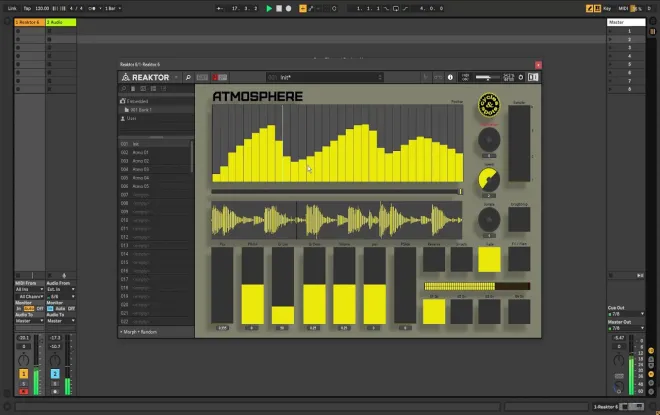Click the Reaktor toolbar power/settings icon by the level slider

[521, 77]
